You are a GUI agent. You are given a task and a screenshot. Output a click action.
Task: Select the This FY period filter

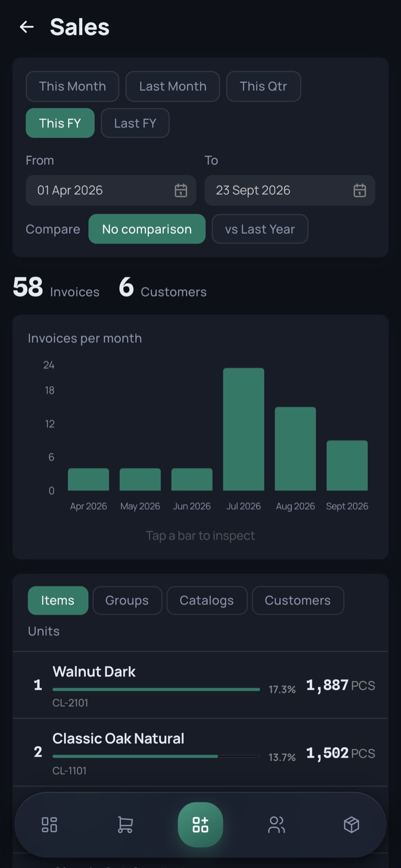(x=60, y=123)
